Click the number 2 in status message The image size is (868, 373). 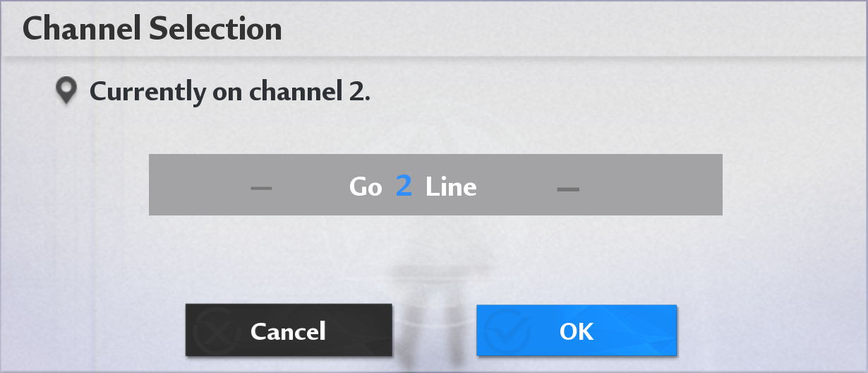[x=358, y=92]
